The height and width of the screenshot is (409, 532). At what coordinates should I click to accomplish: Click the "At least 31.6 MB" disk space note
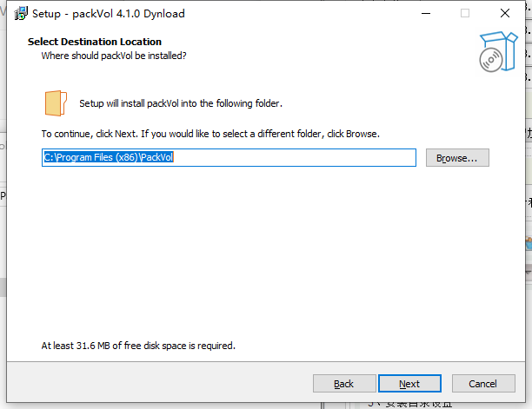click(138, 346)
